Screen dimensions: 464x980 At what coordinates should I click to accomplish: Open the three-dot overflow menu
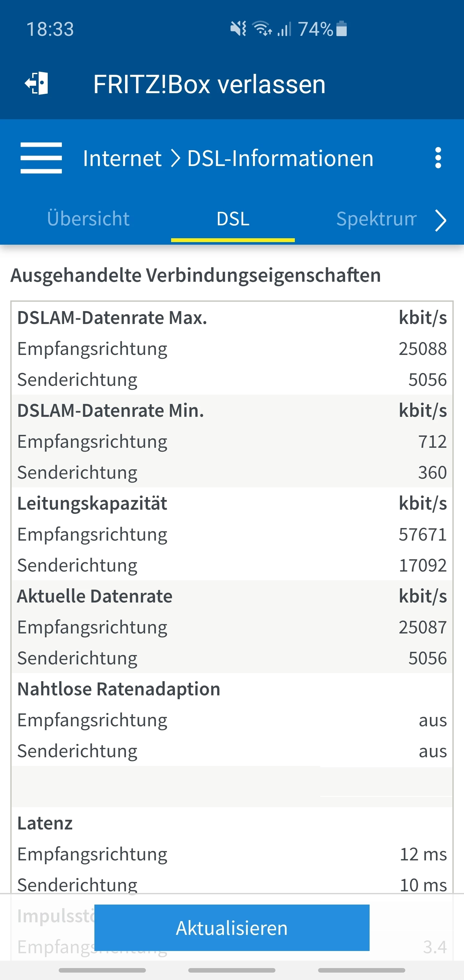(438, 158)
